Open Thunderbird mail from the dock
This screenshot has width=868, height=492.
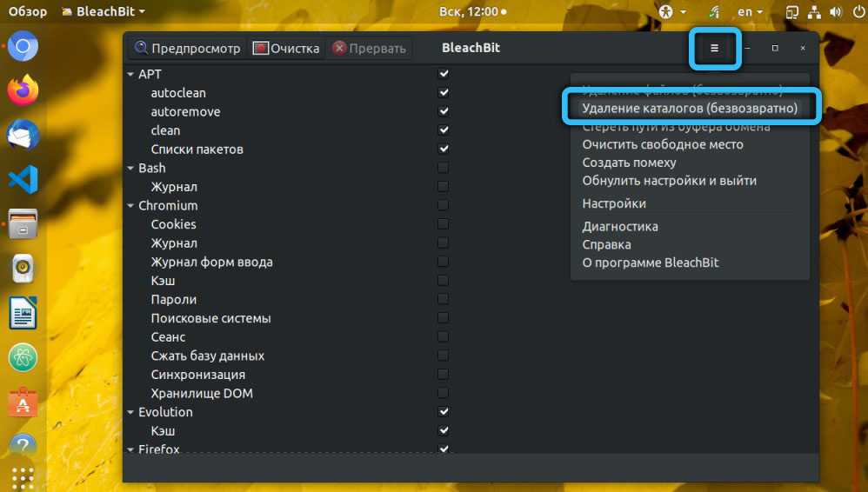click(x=23, y=135)
